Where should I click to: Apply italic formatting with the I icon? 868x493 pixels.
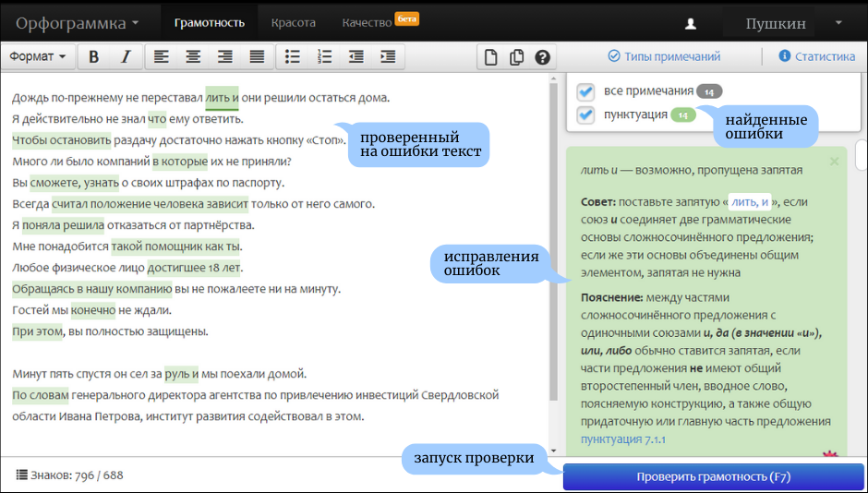tap(126, 56)
